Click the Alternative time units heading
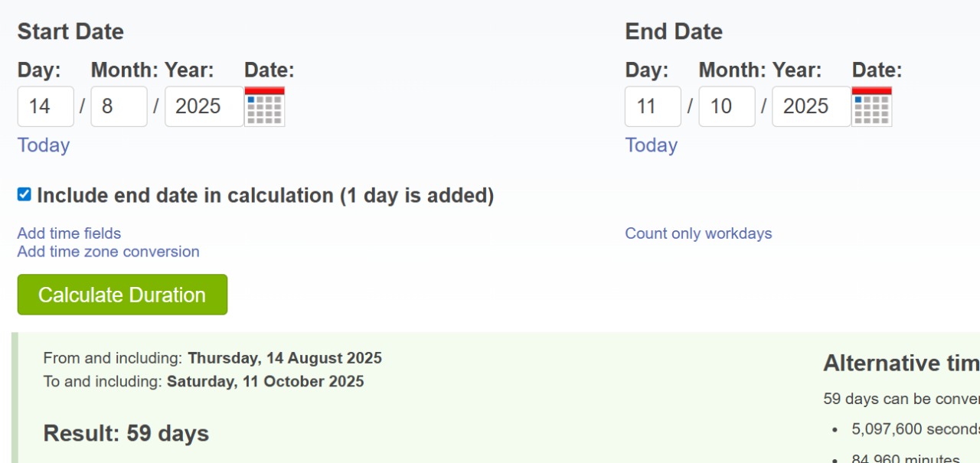The height and width of the screenshot is (463, 980). [x=900, y=364]
